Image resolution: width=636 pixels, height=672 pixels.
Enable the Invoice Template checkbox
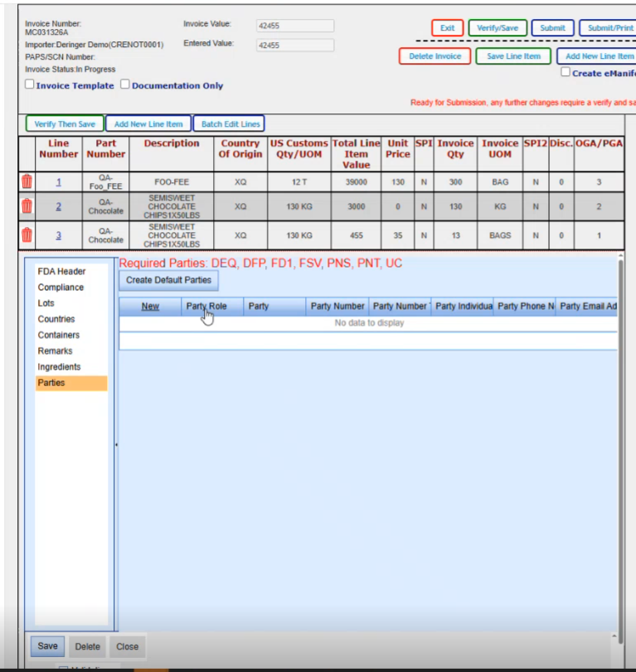[30, 85]
